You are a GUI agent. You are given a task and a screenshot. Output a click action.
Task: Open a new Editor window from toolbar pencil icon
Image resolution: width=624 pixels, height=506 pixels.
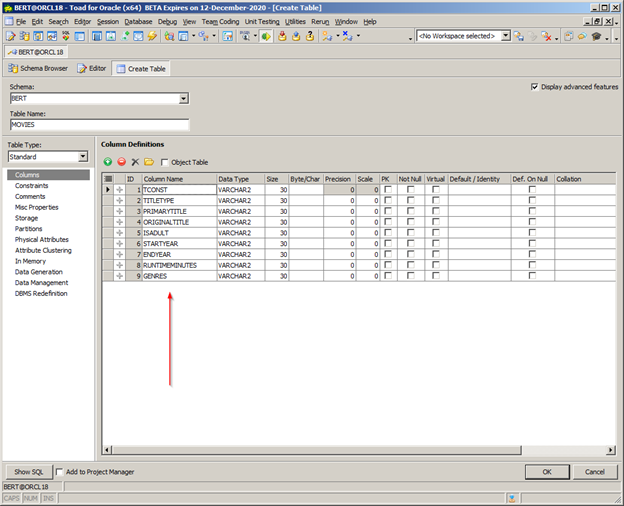click(11, 36)
